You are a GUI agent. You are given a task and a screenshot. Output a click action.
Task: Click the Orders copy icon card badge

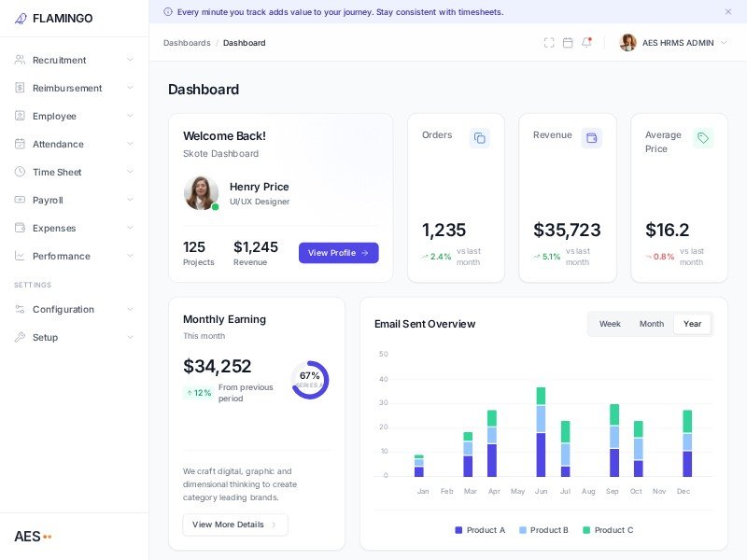(x=479, y=138)
